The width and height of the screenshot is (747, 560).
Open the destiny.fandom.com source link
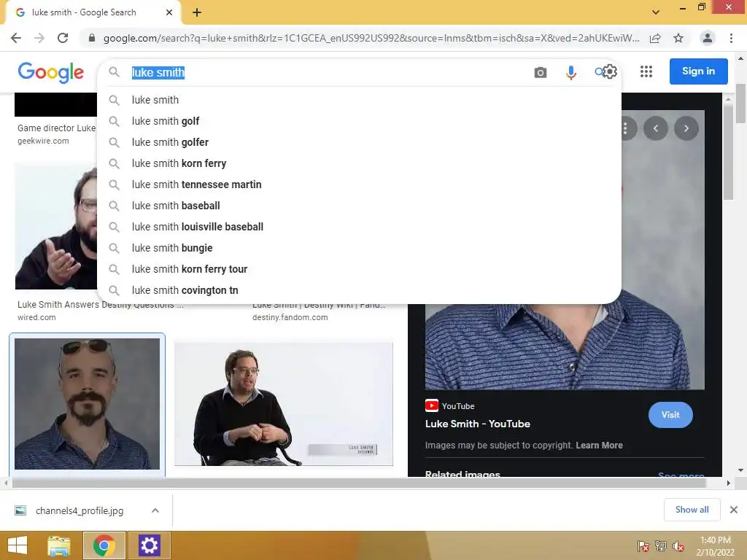(290, 317)
